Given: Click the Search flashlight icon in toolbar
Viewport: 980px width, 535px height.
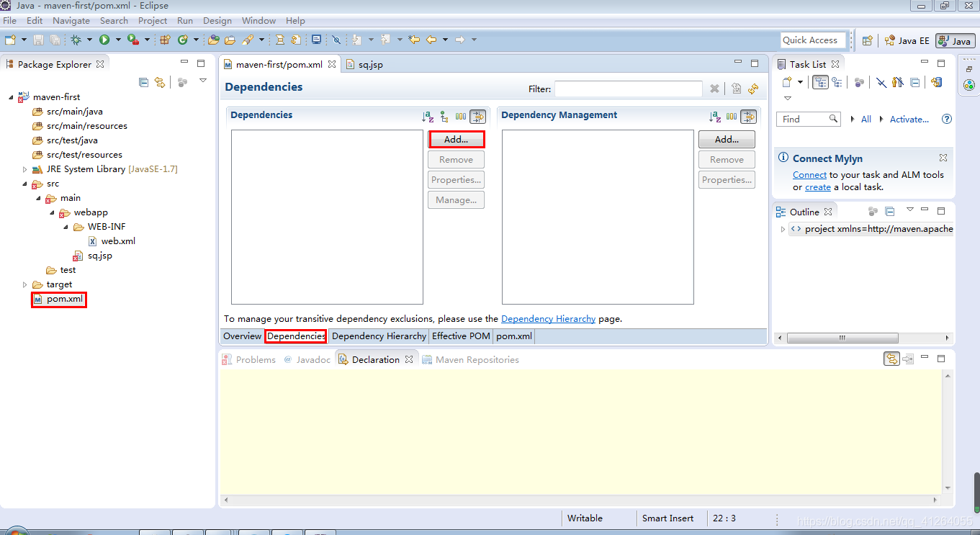Looking at the screenshot, I should 248,40.
